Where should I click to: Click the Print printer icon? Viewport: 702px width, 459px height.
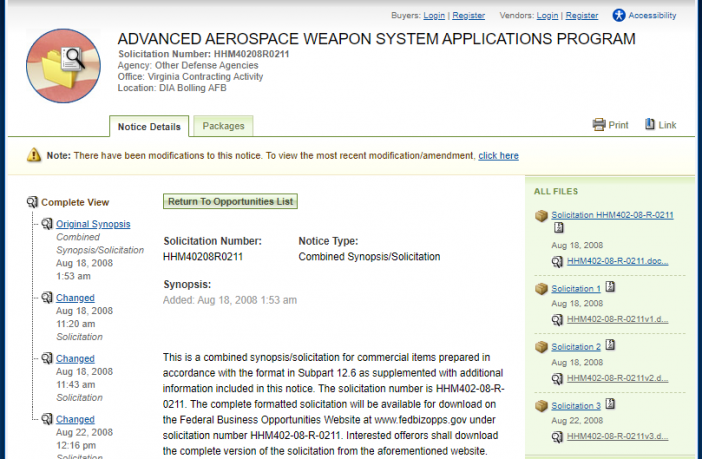(599, 124)
